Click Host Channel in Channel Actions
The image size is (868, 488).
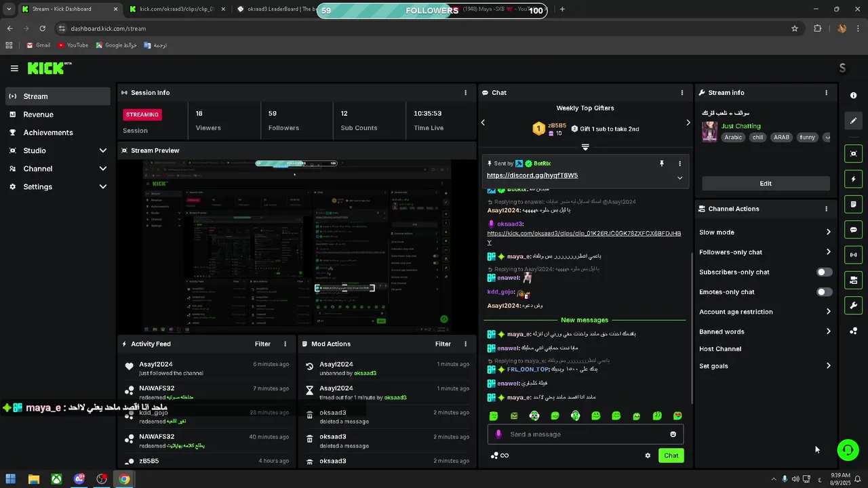[x=720, y=349]
